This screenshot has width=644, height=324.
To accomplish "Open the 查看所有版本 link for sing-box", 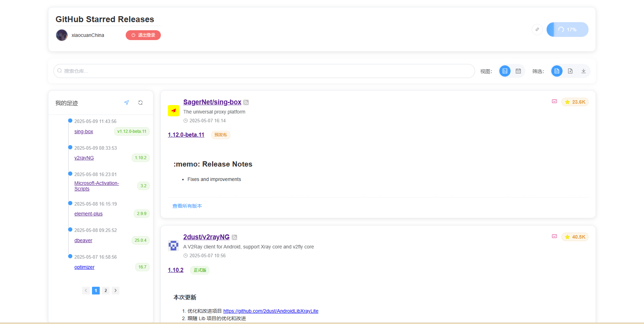I will point(187,206).
